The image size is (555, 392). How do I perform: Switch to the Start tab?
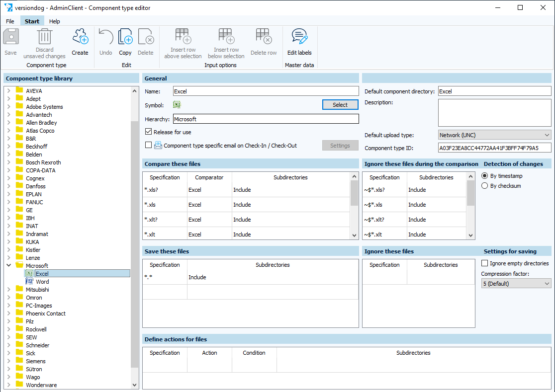click(32, 21)
